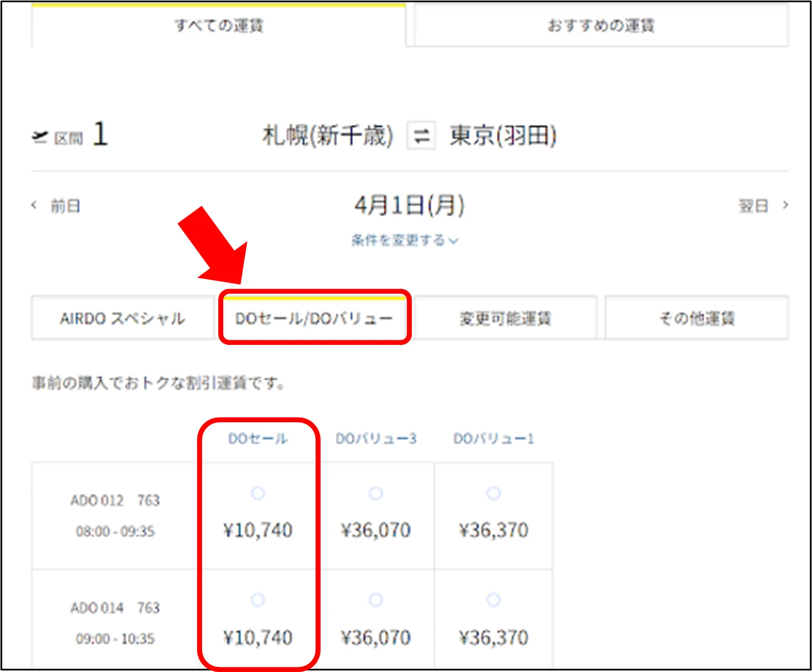Click the airplane icon beside 区間 1
812x672 pixels.
(x=40, y=136)
